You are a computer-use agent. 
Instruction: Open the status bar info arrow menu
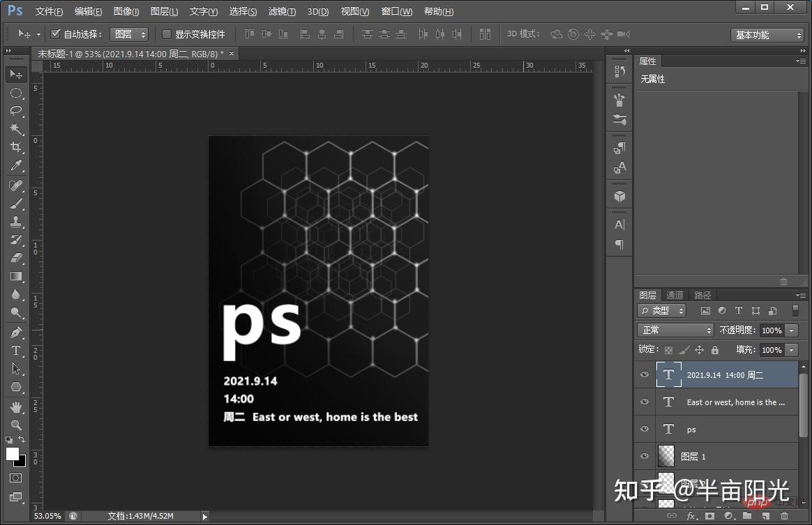tap(205, 516)
